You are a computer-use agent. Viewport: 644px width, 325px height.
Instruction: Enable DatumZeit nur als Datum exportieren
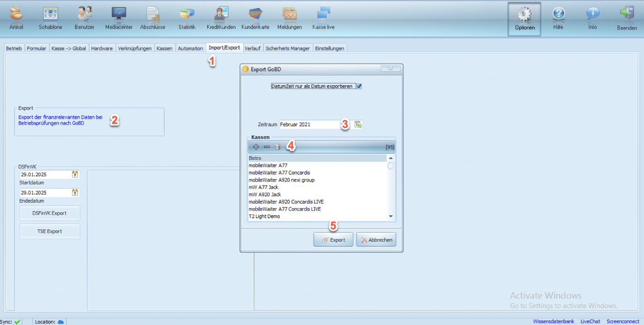pos(359,86)
